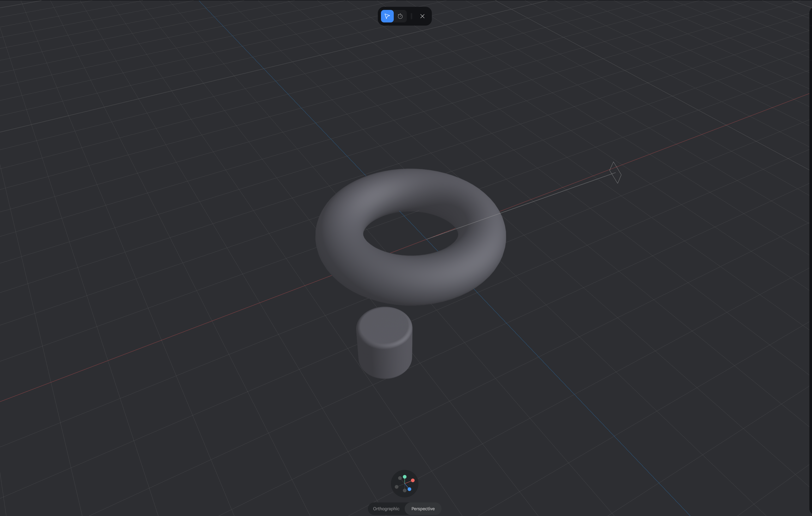Click the upper-left gray gizmo dot

[x=400, y=478]
